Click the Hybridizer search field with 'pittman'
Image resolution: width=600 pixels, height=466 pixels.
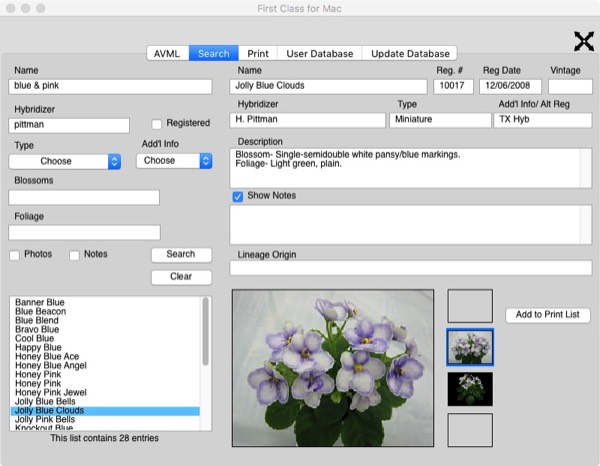(x=69, y=125)
